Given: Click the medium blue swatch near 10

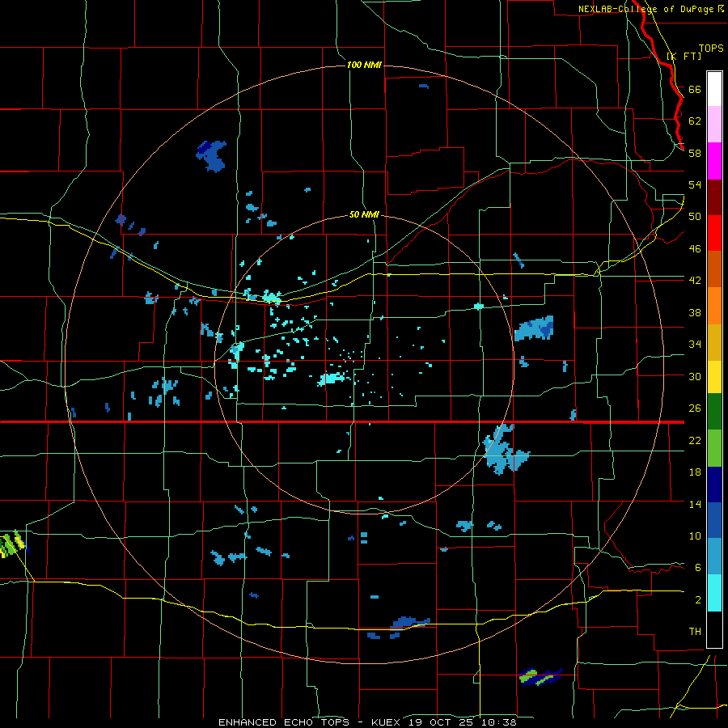Looking at the screenshot, I should point(714,520).
